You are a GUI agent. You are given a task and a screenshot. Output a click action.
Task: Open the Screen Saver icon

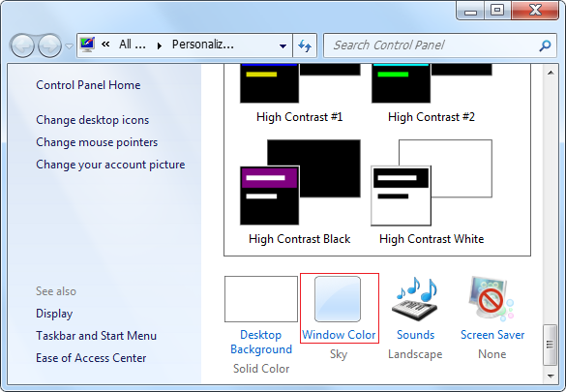tap(492, 299)
